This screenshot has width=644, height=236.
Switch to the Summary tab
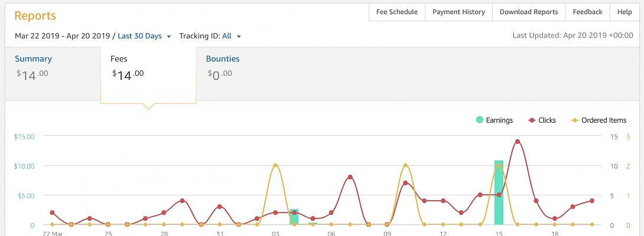(33, 59)
